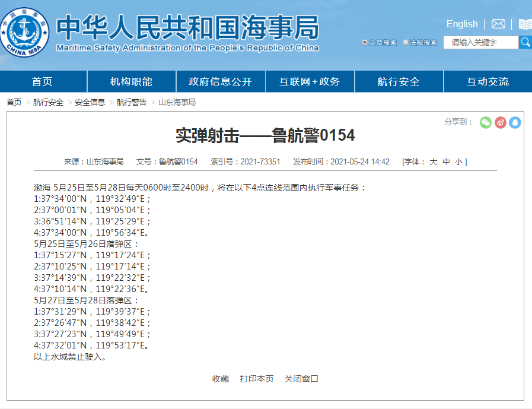
Task: Click 收藏 to bookmark the page
Action: tap(221, 379)
